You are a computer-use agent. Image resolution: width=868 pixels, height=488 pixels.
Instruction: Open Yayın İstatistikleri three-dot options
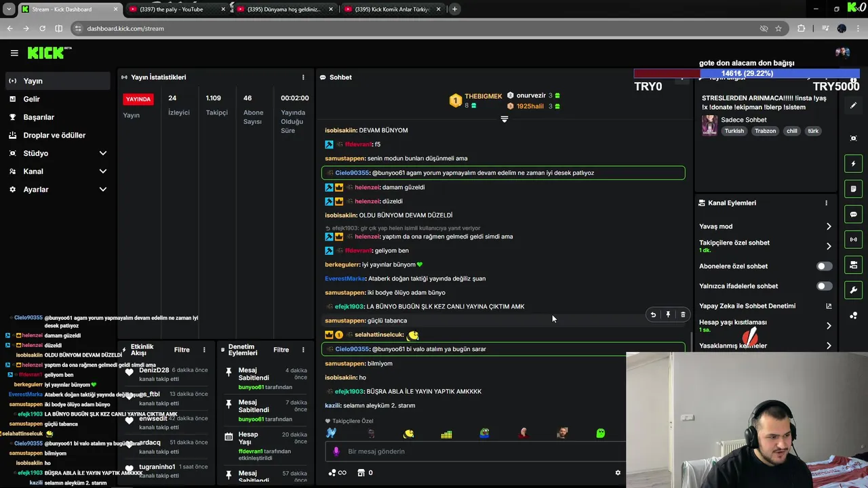click(303, 77)
